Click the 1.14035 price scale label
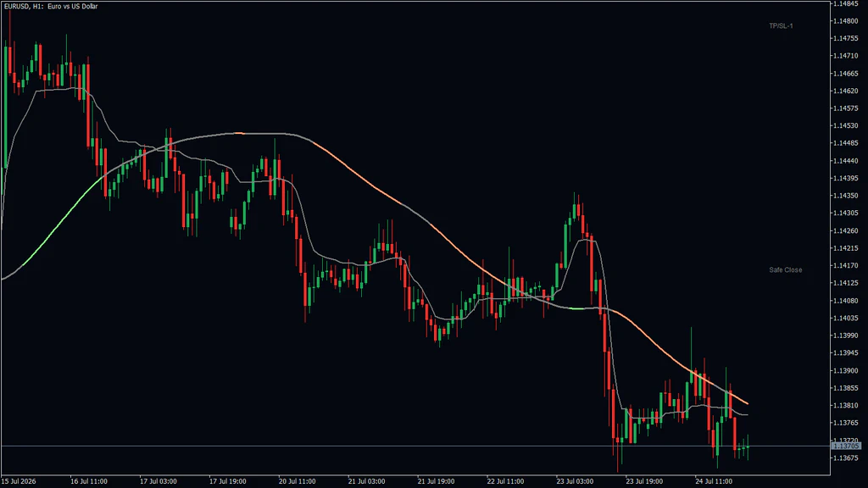868x488 pixels. pyautogui.click(x=845, y=319)
